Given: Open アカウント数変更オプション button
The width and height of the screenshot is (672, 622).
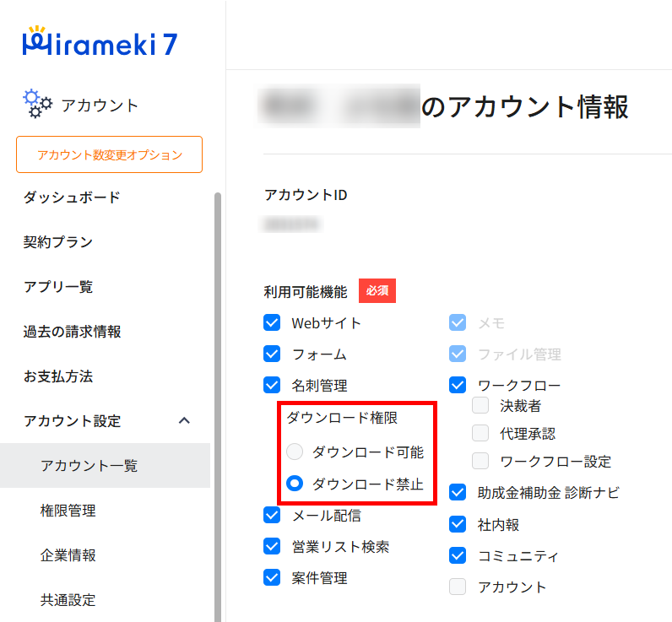Looking at the screenshot, I should pyautogui.click(x=109, y=154).
